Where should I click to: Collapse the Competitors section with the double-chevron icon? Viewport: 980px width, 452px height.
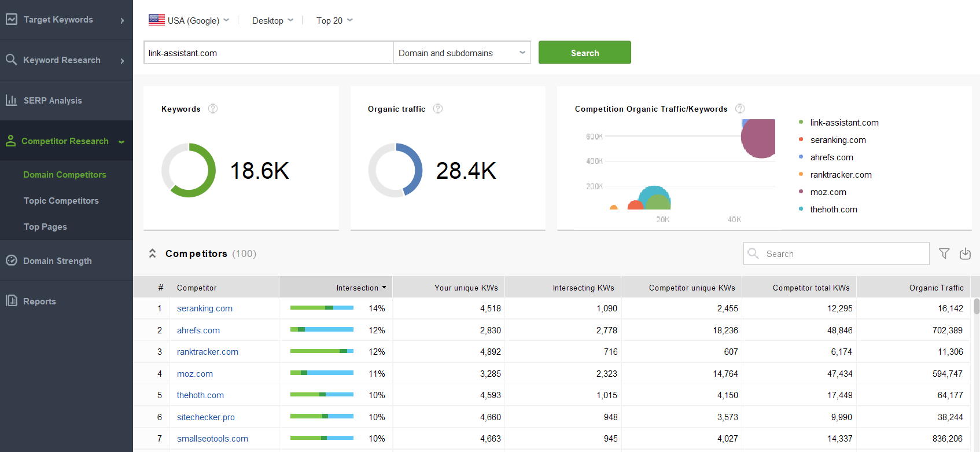[153, 253]
